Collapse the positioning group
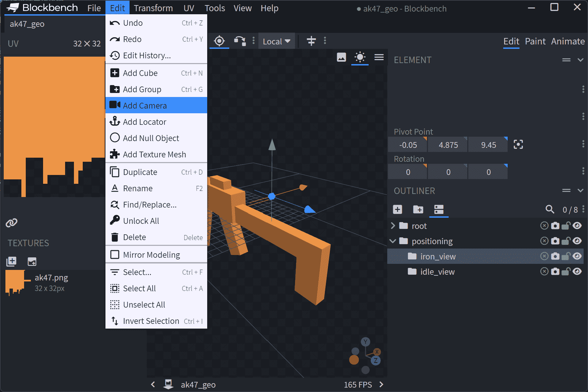 [x=393, y=241]
